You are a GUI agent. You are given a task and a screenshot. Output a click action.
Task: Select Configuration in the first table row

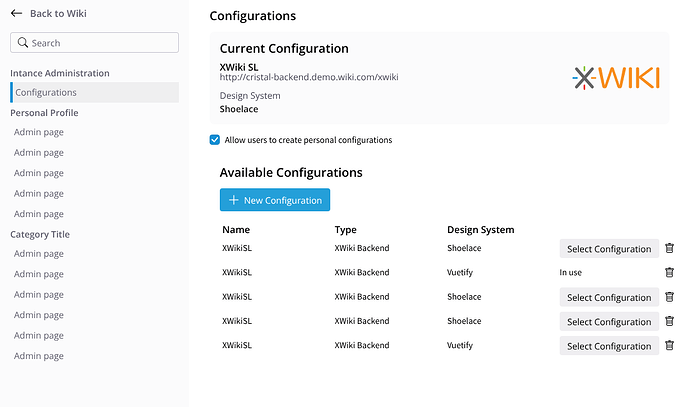pyautogui.click(x=609, y=249)
